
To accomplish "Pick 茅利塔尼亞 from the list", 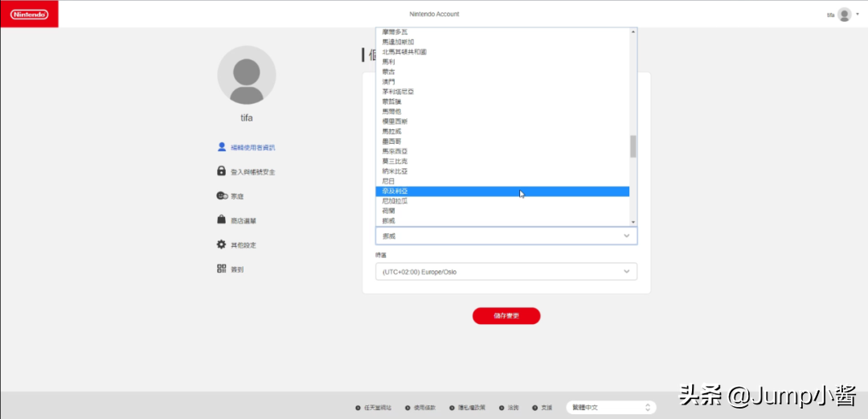I will (x=502, y=92).
